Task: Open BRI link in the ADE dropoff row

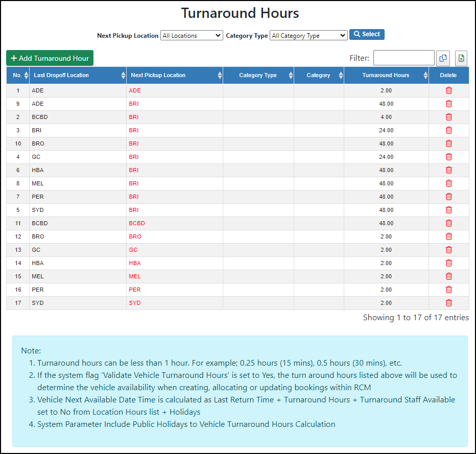Action: coord(134,104)
